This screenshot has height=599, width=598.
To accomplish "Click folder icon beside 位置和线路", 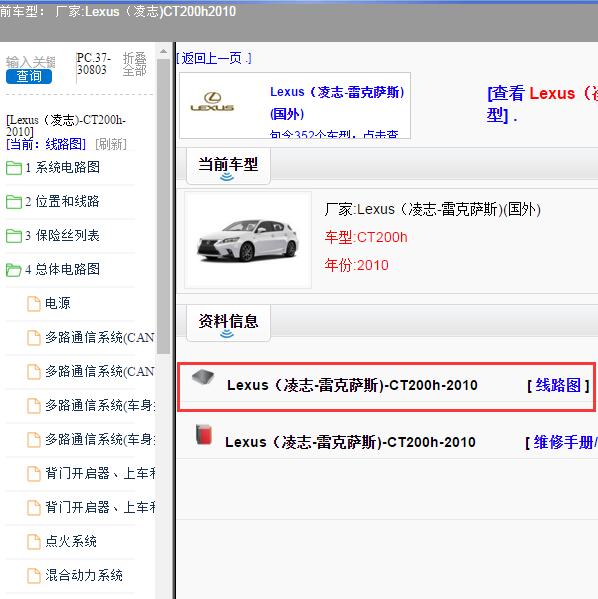I will 14,202.
